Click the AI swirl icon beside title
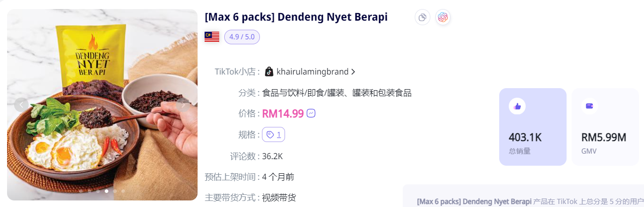Screen dimensions: 644x207 click(442, 17)
